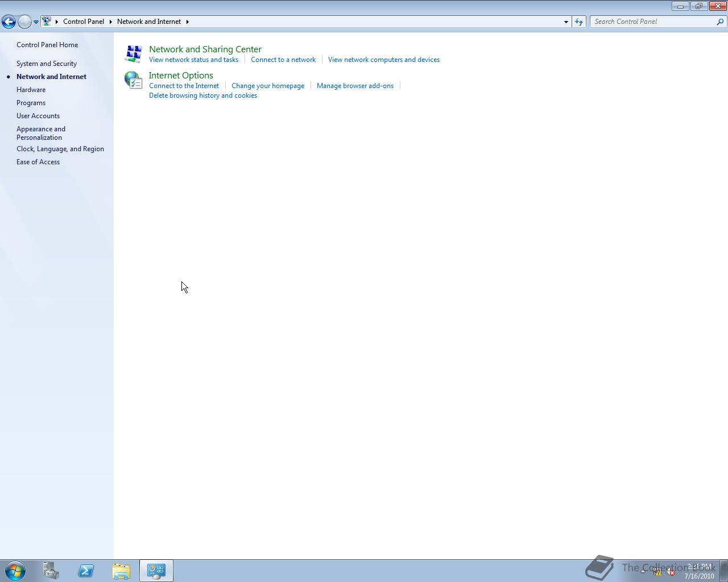Open Windows Explorer from the taskbar

click(121, 570)
